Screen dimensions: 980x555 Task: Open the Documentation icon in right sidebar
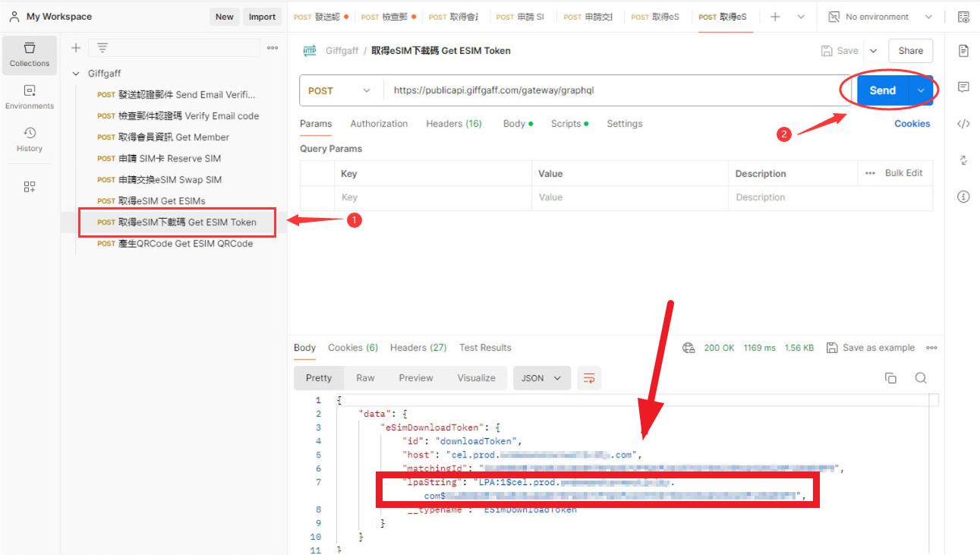coord(963,51)
